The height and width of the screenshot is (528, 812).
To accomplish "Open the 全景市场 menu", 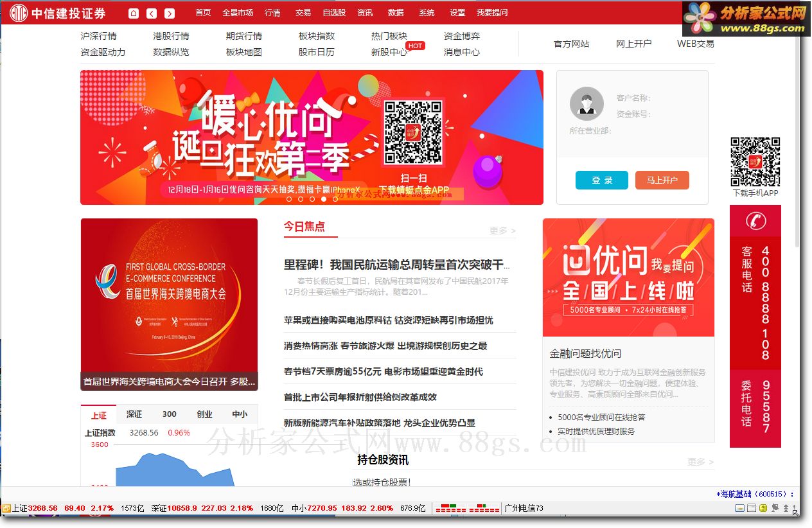I will tap(238, 13).
